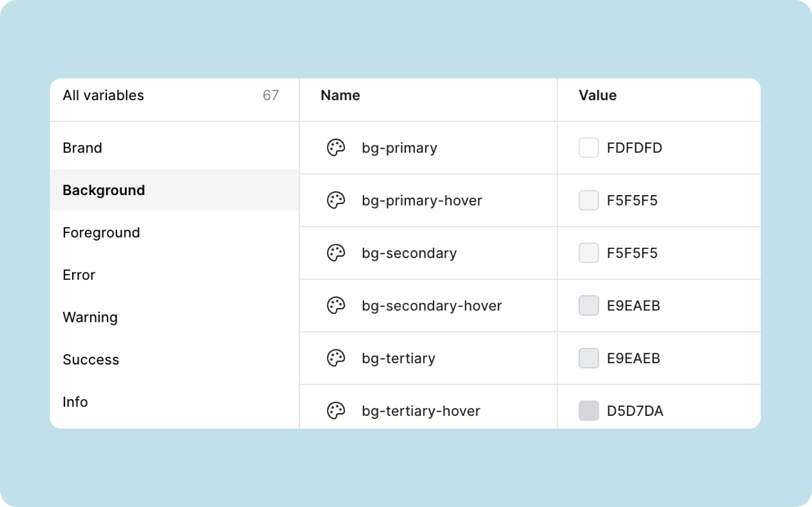This screenshot has height=507, width=812.
Task: Click the palette icon beside bg-tertiary-hover
Action: (336, 411)
